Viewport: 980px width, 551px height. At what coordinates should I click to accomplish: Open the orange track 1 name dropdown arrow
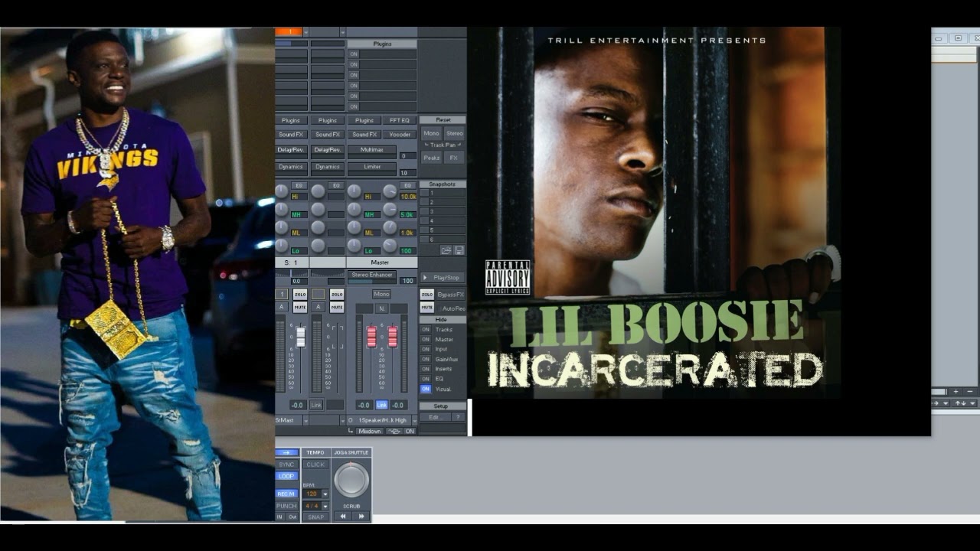pyautogui.click(x=306, y=32)
